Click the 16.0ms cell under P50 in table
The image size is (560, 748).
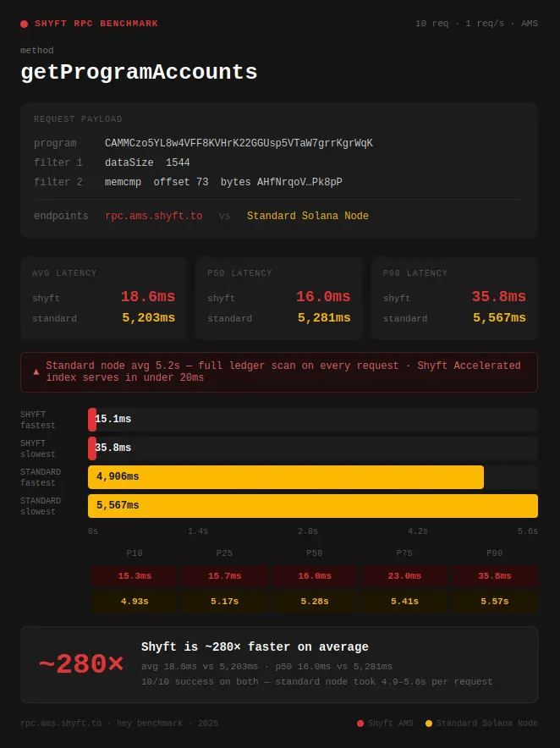coord(315,575)
